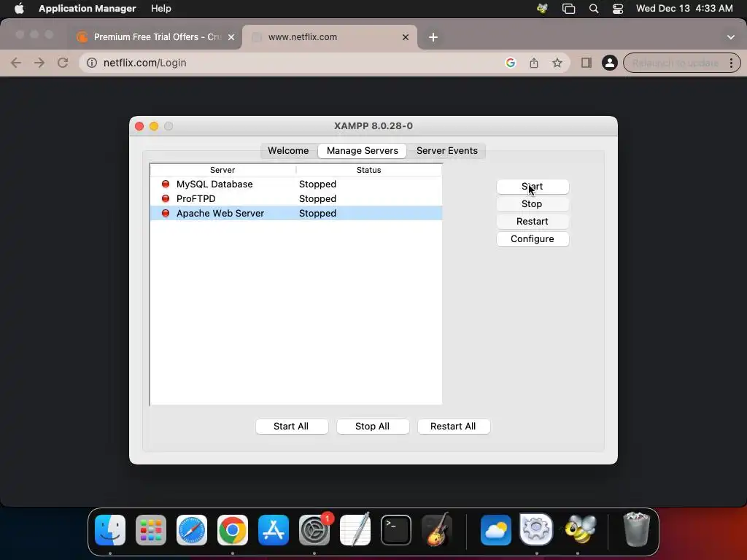
Task: Open the Apple menu
Action: point(19,9)
